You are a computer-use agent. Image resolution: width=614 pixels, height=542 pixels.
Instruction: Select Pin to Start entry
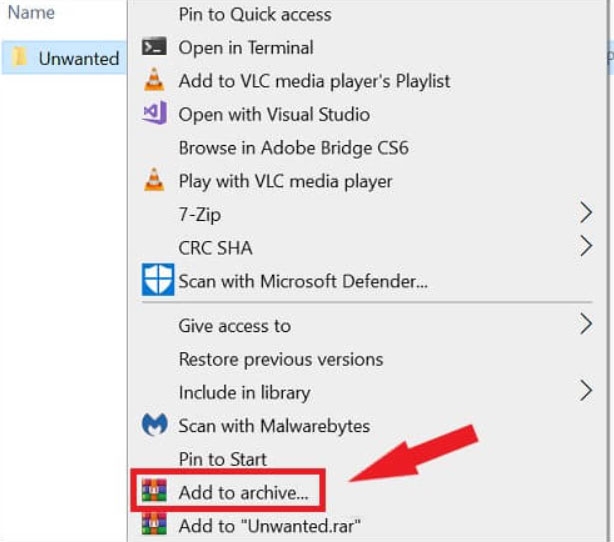click(x=222, y=459)
